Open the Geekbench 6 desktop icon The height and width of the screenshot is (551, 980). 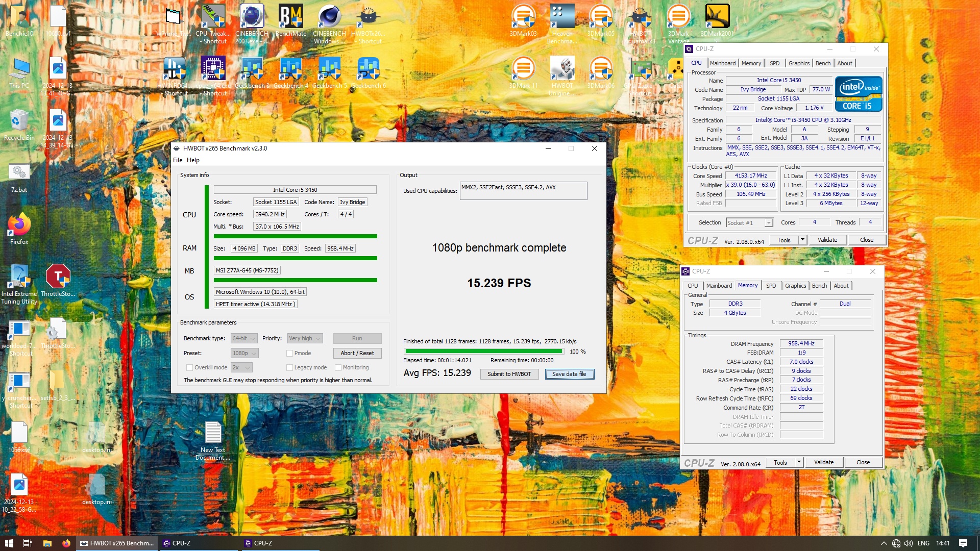coord(369,72)
